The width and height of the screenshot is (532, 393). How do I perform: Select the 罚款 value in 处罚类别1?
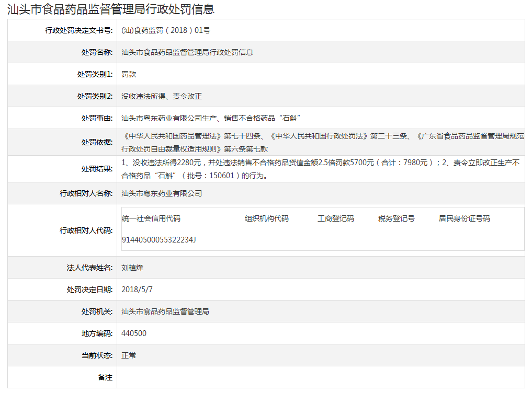pos(129,74)
